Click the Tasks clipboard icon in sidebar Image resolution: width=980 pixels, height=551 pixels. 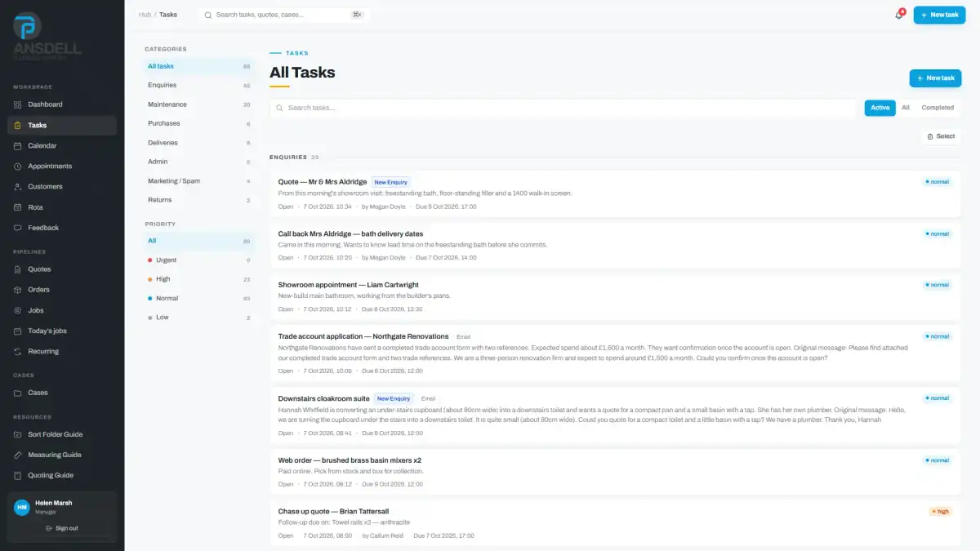18,126
